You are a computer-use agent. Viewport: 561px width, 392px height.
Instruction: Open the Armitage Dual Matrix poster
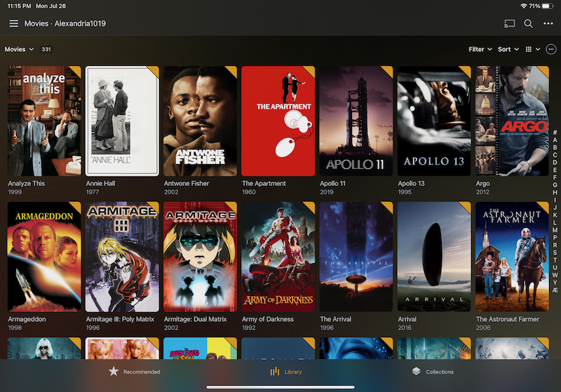[201, 257]
